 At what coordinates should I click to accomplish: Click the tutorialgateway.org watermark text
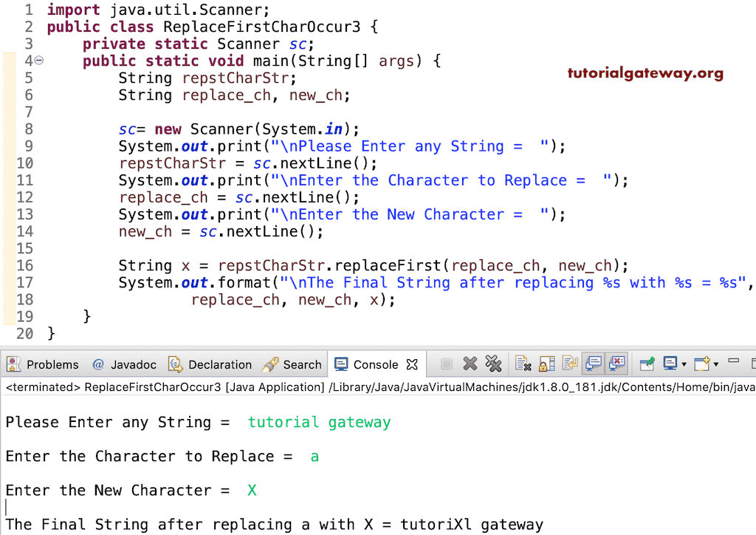(645, 73)
